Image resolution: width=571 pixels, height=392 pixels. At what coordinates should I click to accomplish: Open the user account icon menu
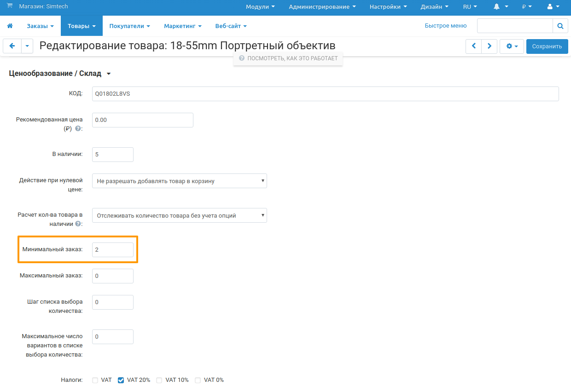point(553,7)
